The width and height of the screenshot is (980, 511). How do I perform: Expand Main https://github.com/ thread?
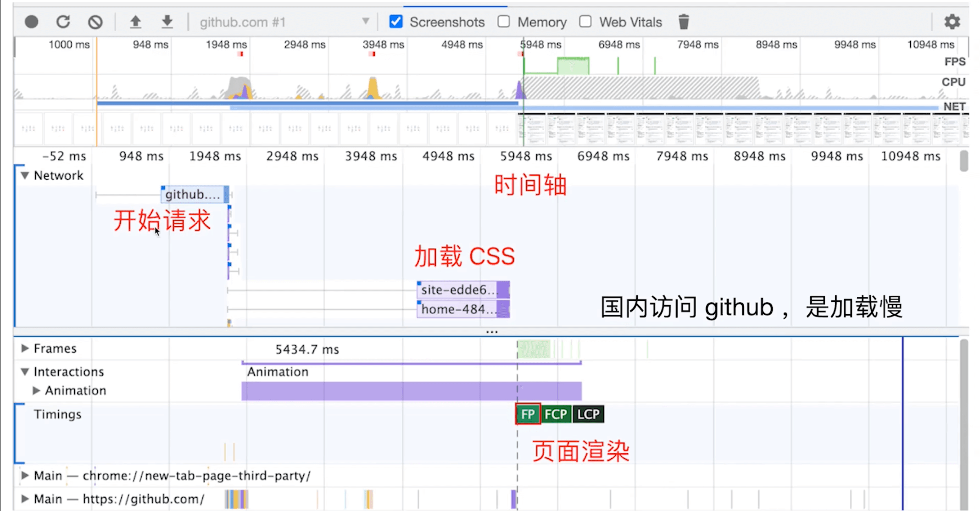point(25,499)
